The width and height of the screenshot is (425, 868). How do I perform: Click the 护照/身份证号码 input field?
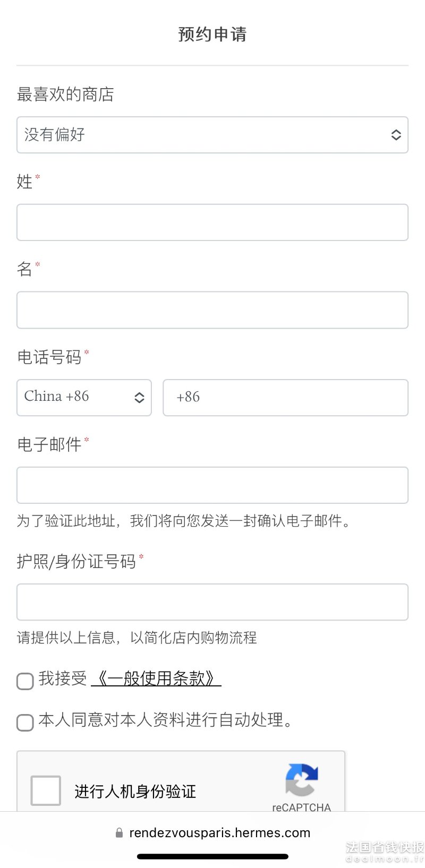[x=212, y=602]
